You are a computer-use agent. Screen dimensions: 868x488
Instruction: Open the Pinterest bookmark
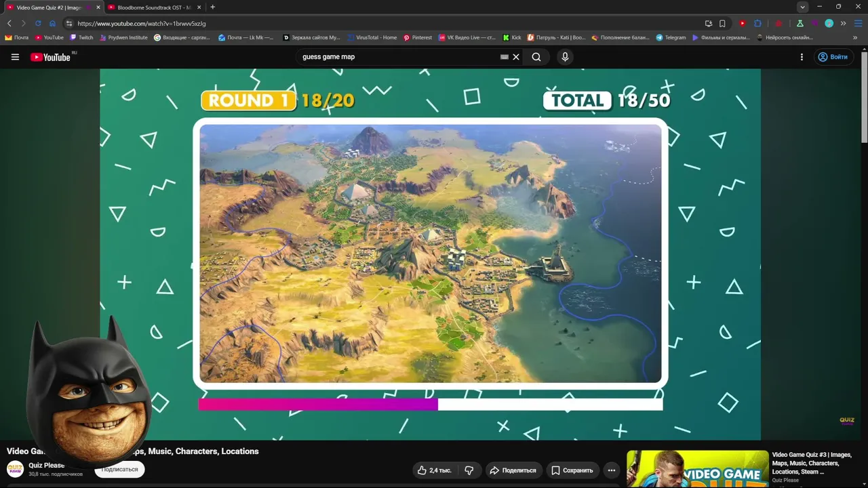point(417,38)
